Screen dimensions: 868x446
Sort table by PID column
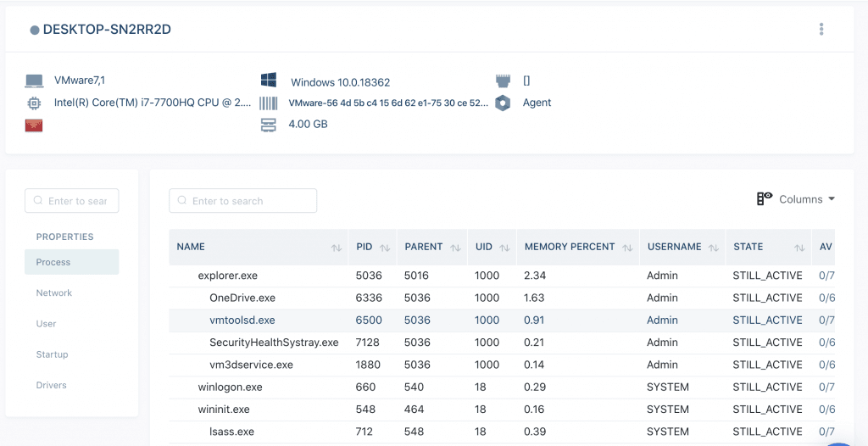coord(386,248)
